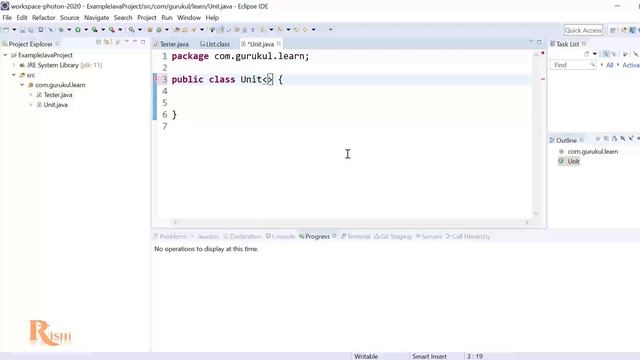Click the editor horizontal scrollbar
Screen dimensions: 640x360
[350, 222]
